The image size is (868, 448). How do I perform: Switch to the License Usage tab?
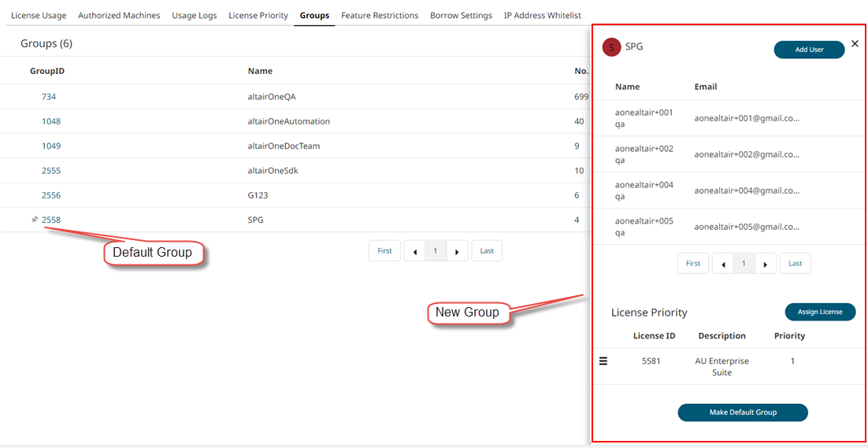click(x=39, y=15)
